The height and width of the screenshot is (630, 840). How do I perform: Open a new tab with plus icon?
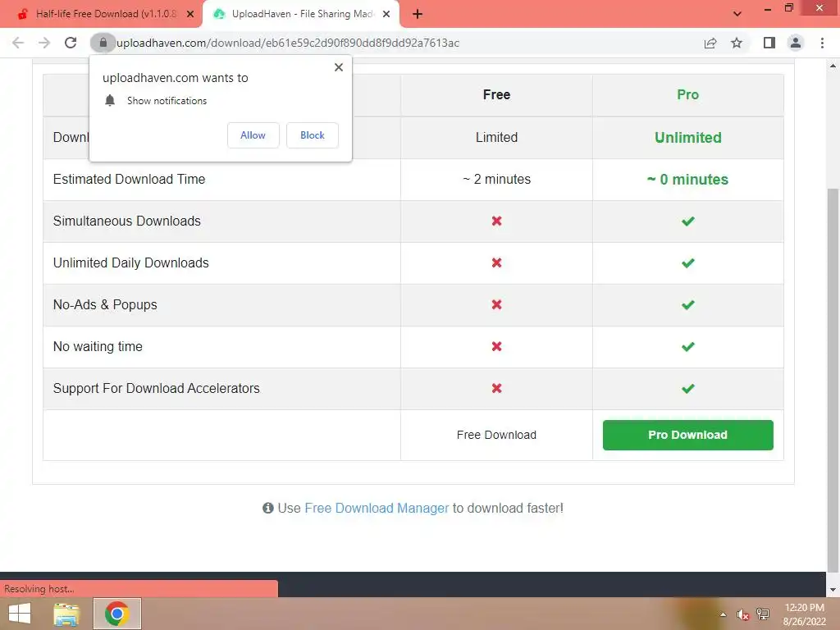(x=418, y=14)
